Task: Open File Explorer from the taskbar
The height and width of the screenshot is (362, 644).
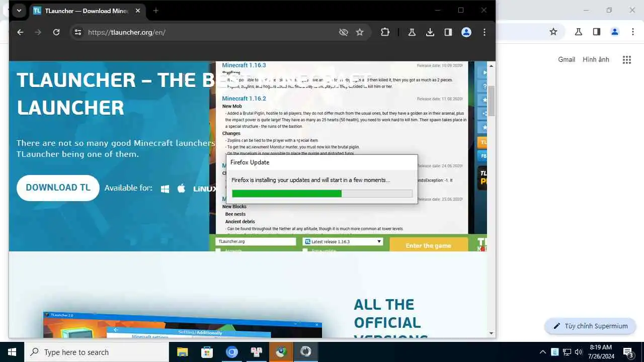Action: (x=182, y=352)
